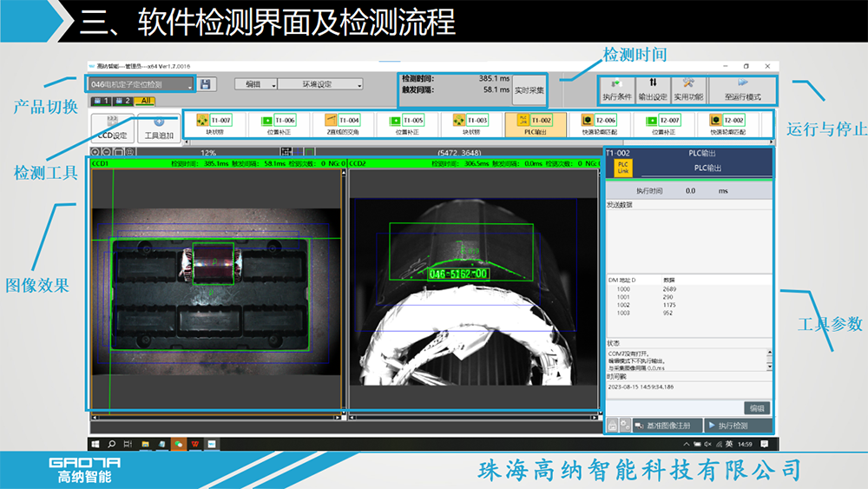Select the All cameras view toggle
Image resolution: width=868 pixels, height=489 pixels.
coord(144,102)
